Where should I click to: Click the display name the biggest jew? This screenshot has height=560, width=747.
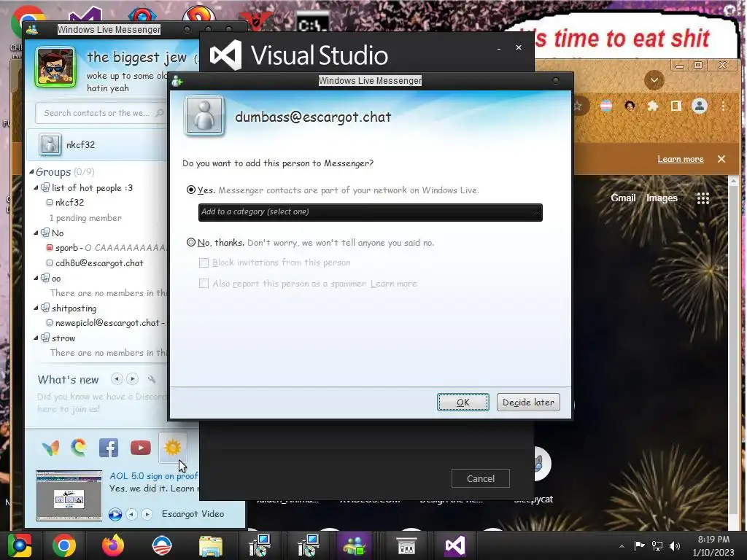click(136, 57)
